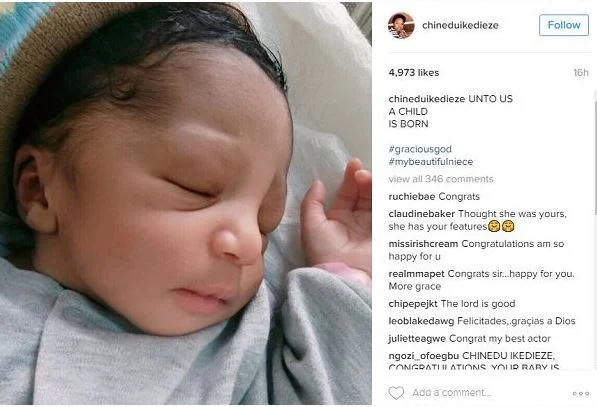Open missirishcream commenter profile

pos(423,244)
